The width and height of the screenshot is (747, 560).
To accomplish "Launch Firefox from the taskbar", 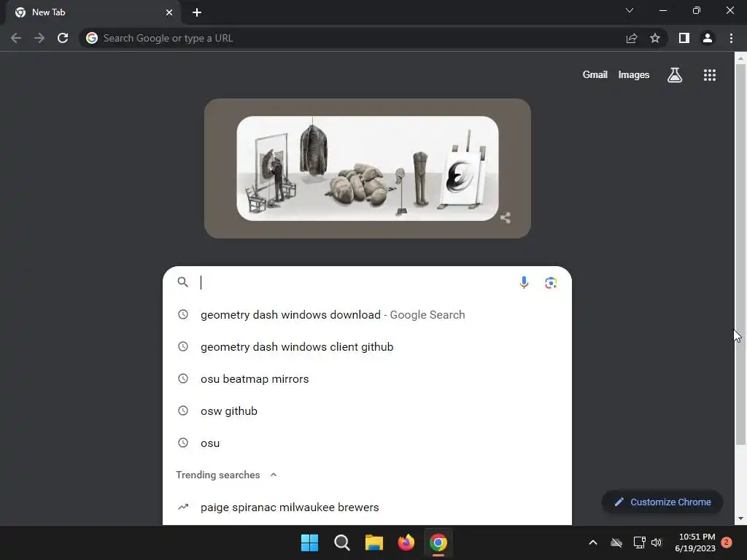I will coord(406,542).
